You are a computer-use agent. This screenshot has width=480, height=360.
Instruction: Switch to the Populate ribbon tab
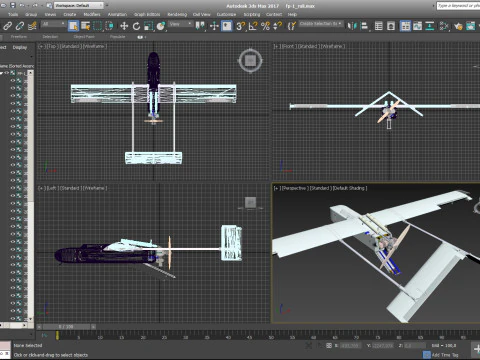click(118, 37)
